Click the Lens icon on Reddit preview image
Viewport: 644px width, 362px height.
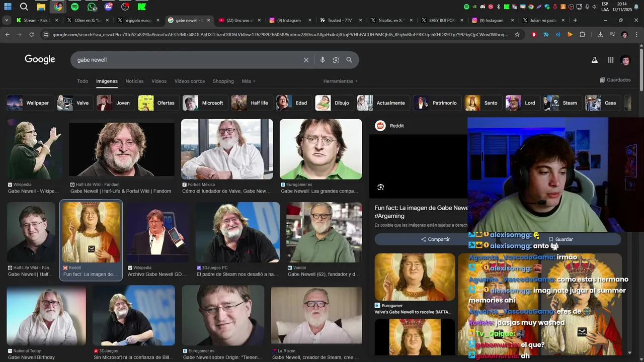[380, 187]
